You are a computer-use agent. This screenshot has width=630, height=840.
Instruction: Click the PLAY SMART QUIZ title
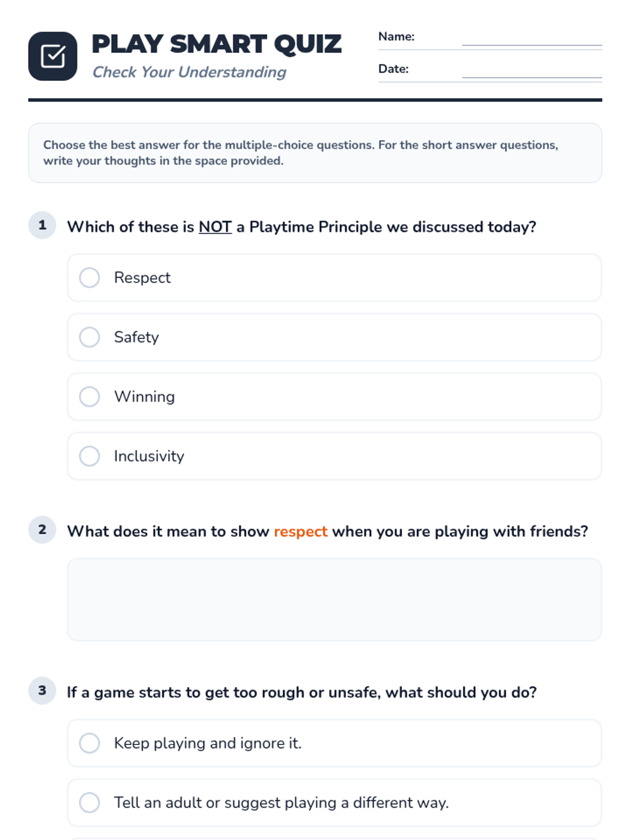pyautogui.click(x=216, y=44)
